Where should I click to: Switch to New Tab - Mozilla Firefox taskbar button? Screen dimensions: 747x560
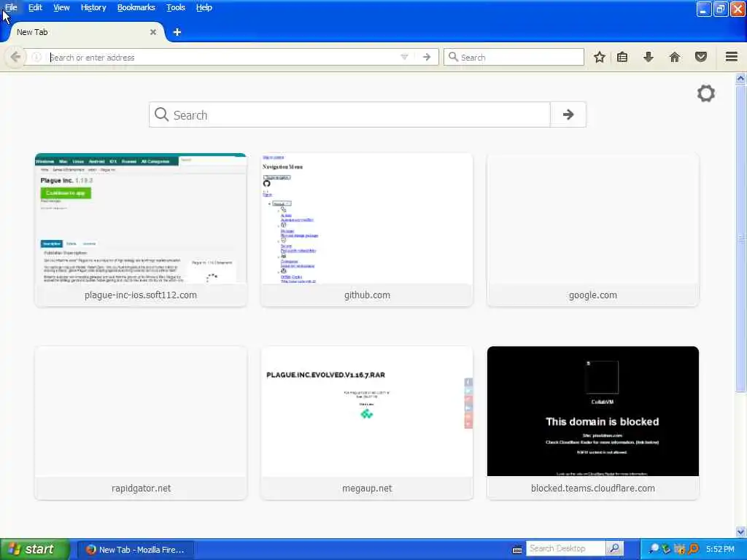point(135,550)
